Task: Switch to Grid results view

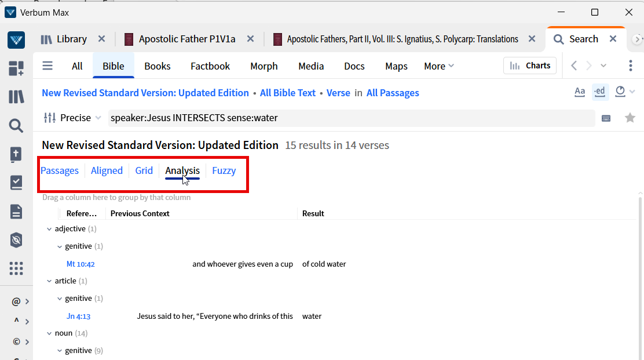Action: pyautogui.click(x=144, y=170)
